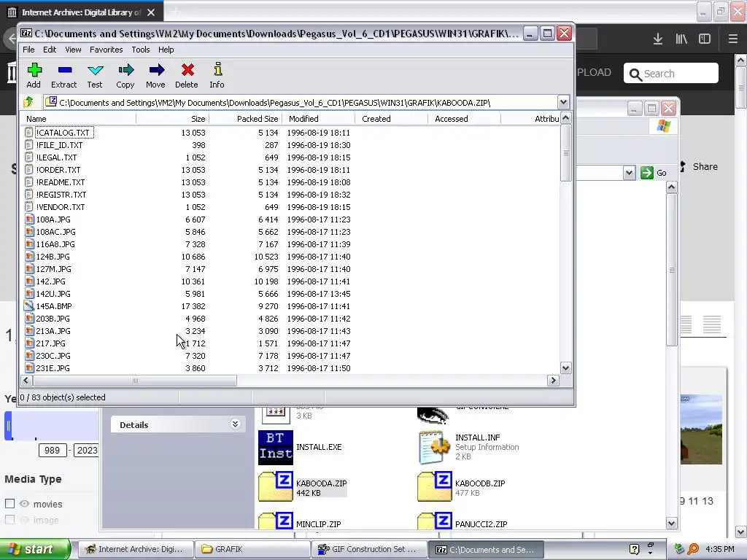Select the KABOODB.ZIP archive icon
The width and height of the screenshot is (747, 560).
435,486
